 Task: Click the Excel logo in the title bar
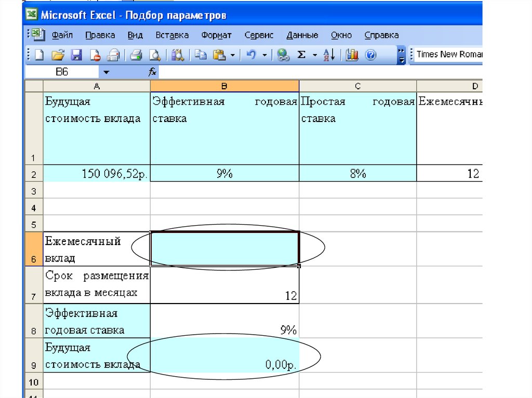pos(32,15)
